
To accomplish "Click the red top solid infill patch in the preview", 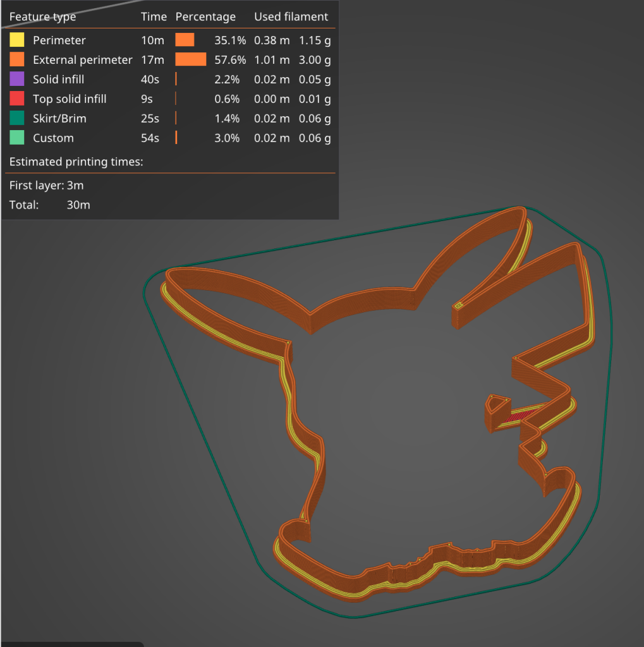I will 522,414.
